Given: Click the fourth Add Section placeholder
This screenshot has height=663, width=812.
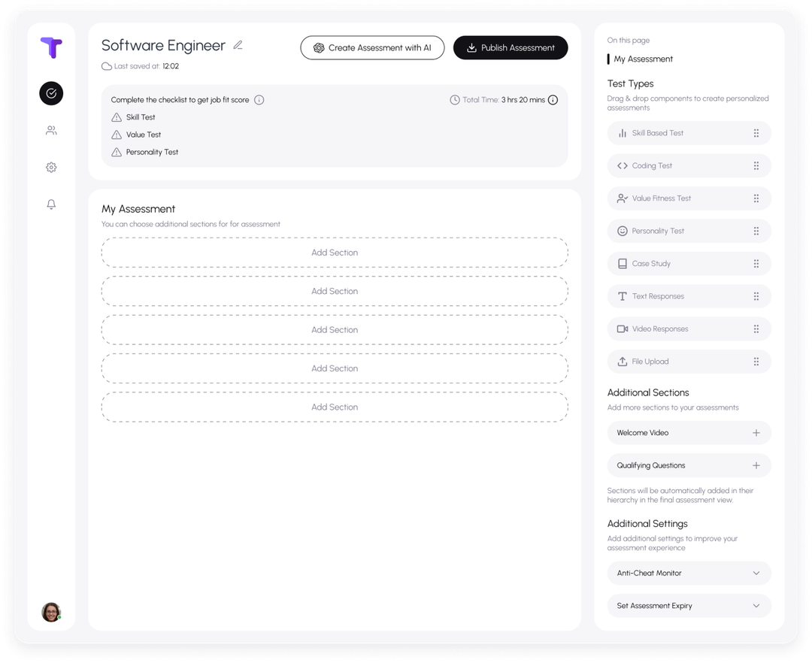Looking at the screenshot, I should tap(335, 368).
